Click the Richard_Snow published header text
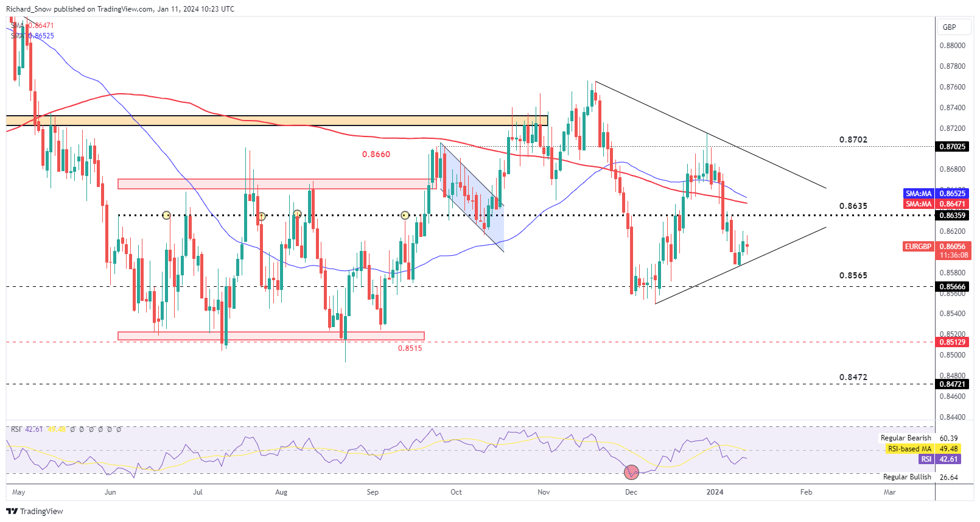This screenshot has height=522, width=980. pos(120,9)
